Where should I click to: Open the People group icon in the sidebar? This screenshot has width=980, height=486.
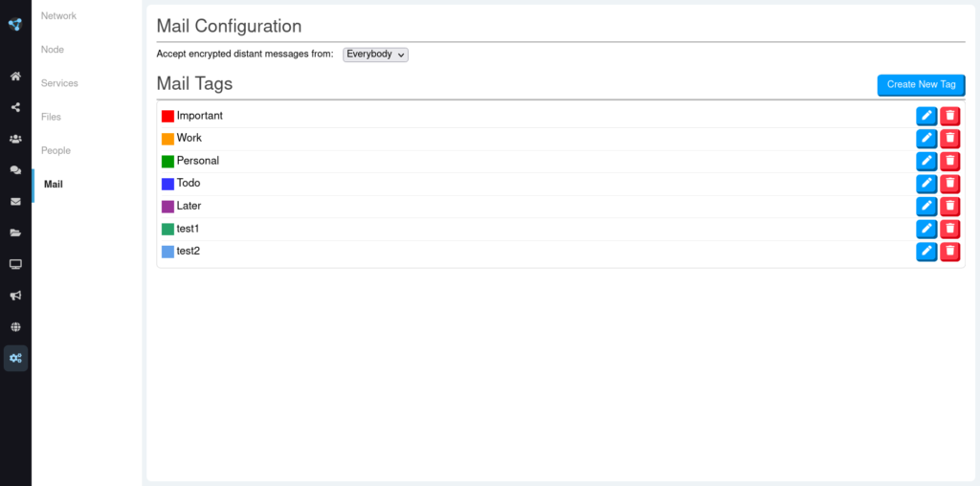coord(15,139)
